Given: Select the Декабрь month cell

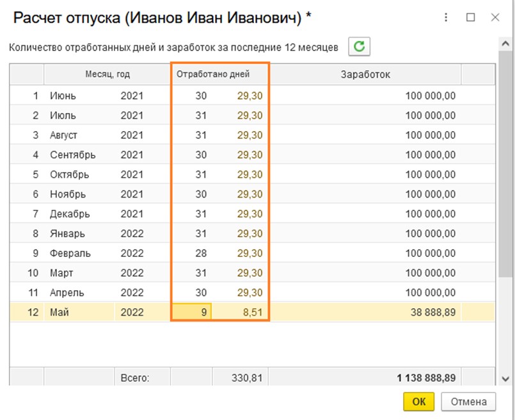Looking at the screenshot, I should pos(79,214).
